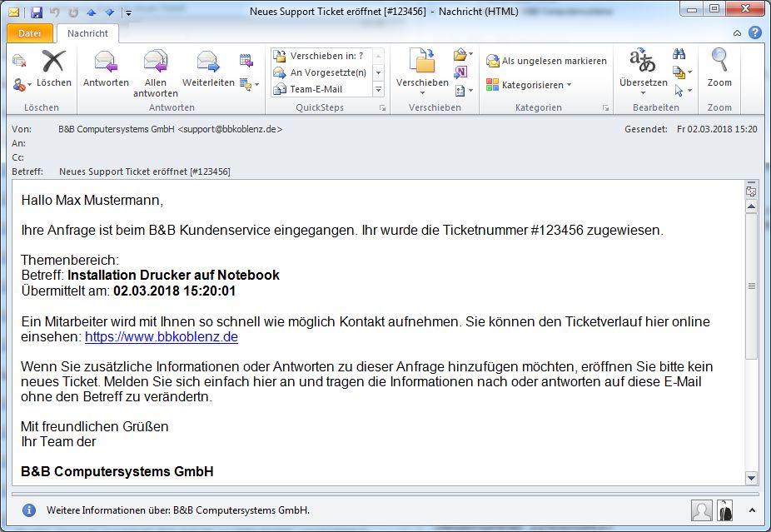Forward the message with Weiterleiten
The image size is (771, 532).
click(208, 68)
